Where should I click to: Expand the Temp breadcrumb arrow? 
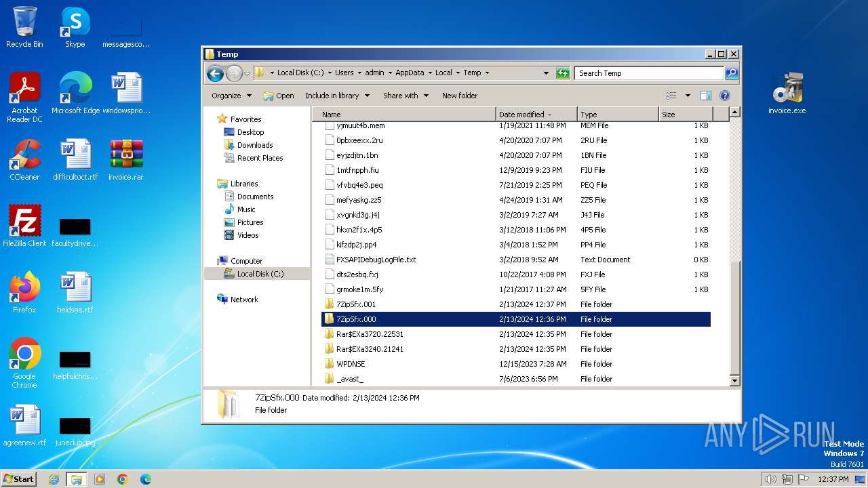click(487, 73)
